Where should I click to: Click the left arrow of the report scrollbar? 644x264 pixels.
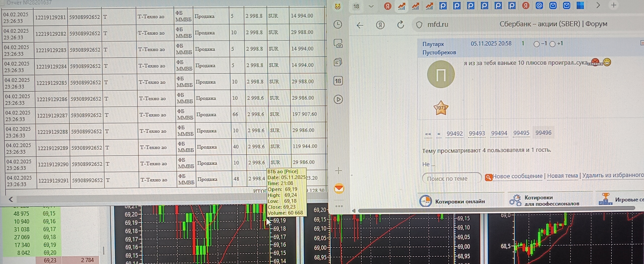11,200
